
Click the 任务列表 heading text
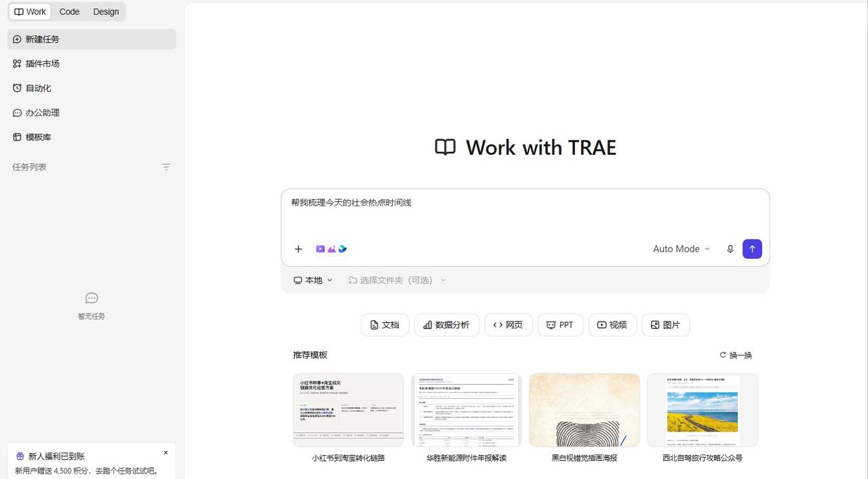point(29,167)
